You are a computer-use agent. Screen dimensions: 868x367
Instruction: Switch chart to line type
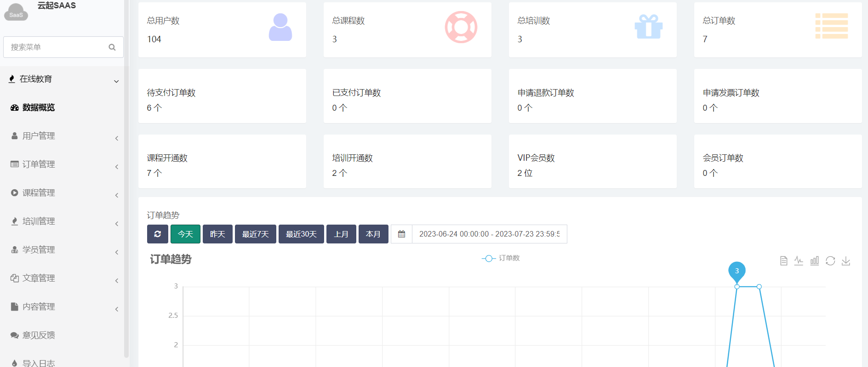(x=799, y=261)
